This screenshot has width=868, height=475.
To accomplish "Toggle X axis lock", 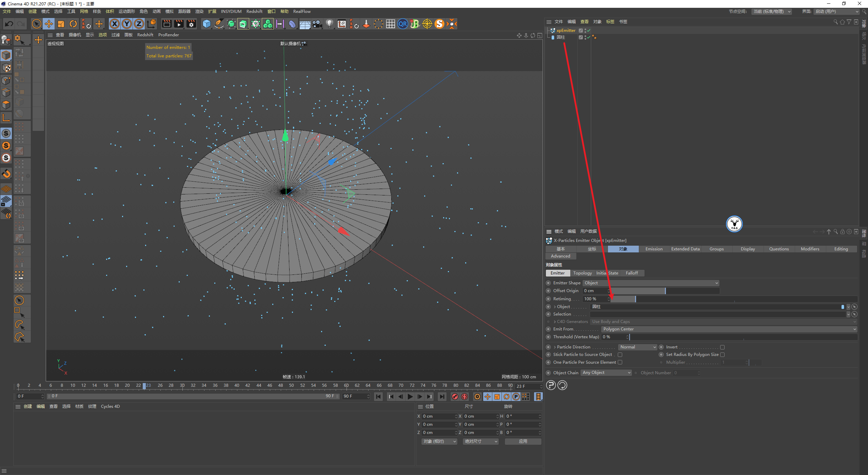I will (x=115, y=24).
